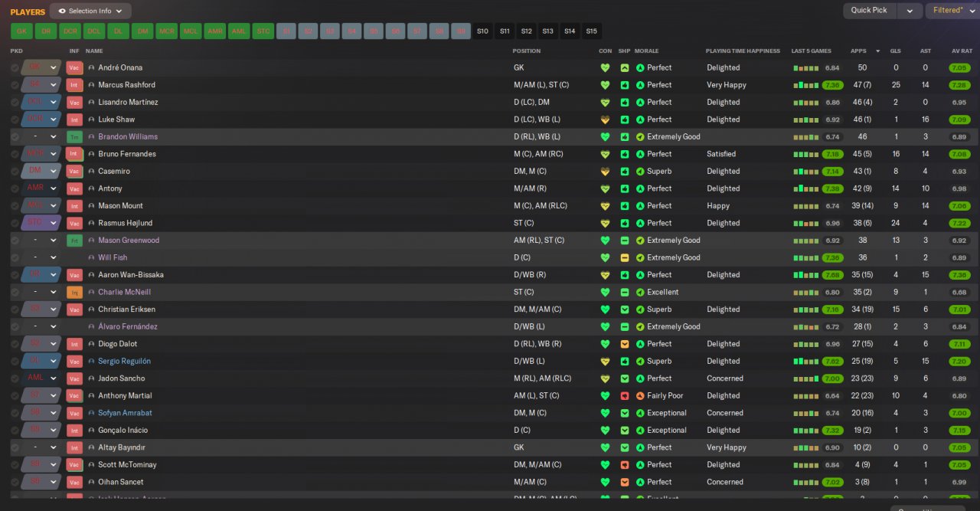
Task: Click the player profile icon beside Antony
Action: pyautogui.click(x=92, y=188)
